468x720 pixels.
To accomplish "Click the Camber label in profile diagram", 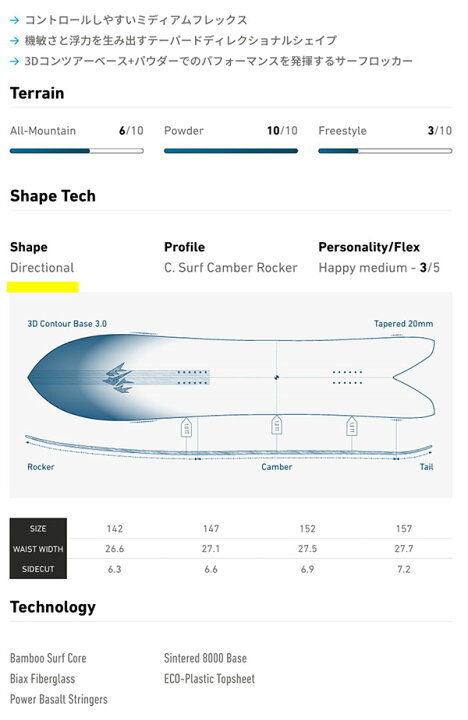I will click(x=276, y=467).
